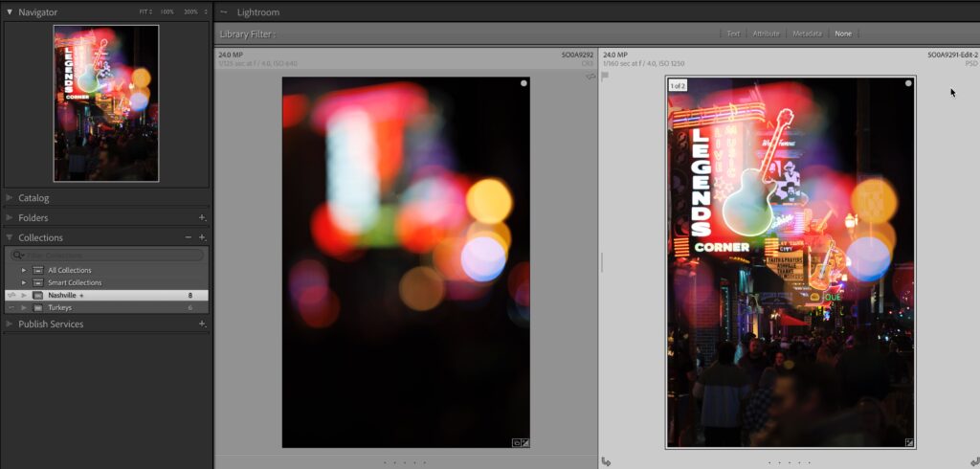
Task: Click develop adjustments badge on SO0A9291-Edit-2
Action: (909, 442)
